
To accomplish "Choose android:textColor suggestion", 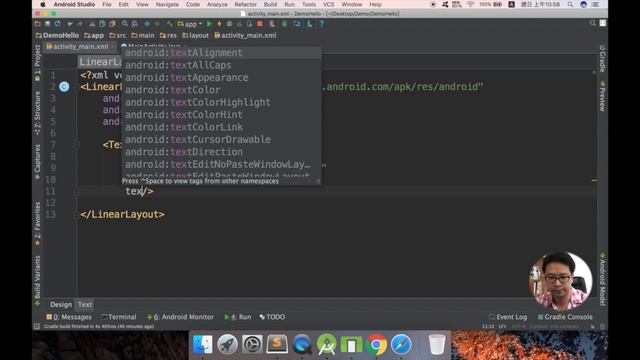I will pyautogui.click(x=221, y=90).
